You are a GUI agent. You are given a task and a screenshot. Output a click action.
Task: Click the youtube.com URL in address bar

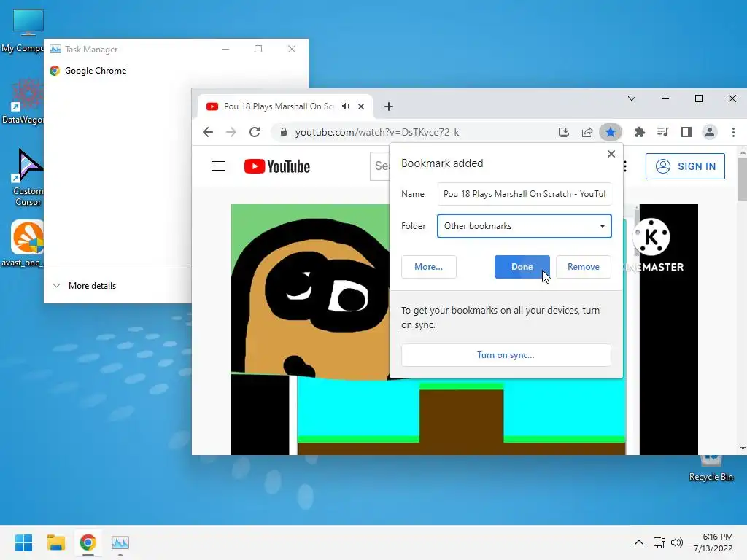pos(377,133)
